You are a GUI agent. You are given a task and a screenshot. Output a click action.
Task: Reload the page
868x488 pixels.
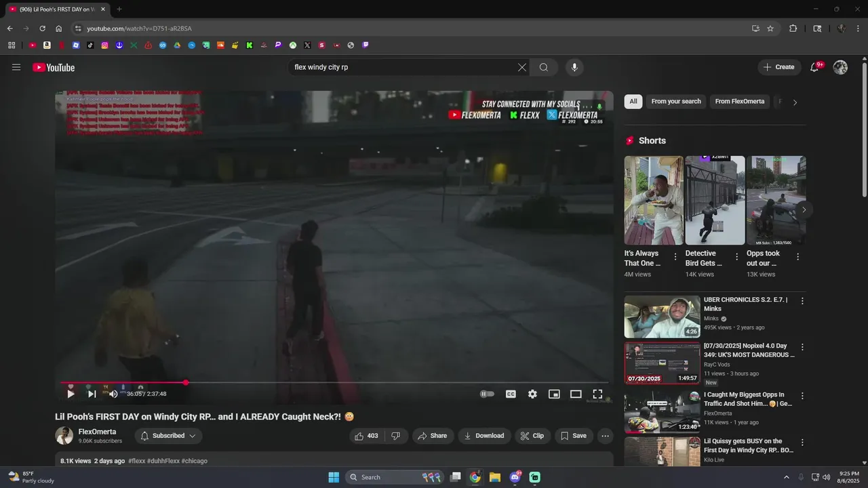42,28
